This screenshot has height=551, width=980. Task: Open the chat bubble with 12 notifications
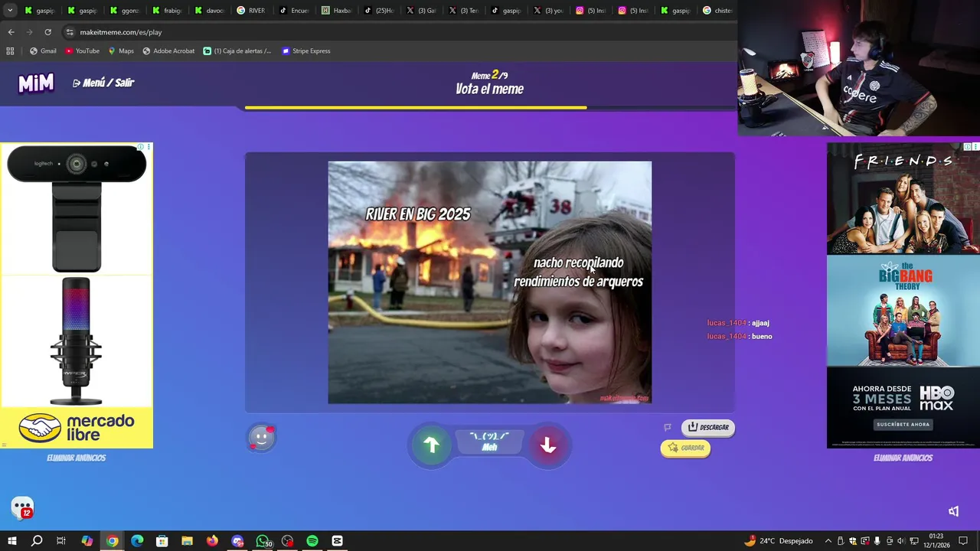[x=22, y=507]
